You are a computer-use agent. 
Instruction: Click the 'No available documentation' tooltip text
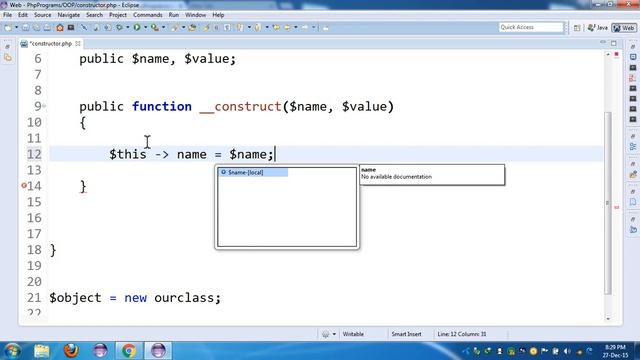point(396,177)
